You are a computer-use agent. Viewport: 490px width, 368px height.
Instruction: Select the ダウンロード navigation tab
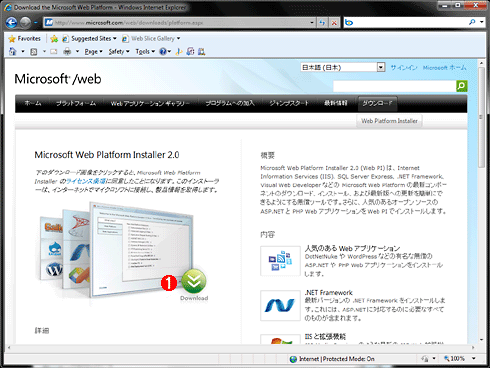377,103
